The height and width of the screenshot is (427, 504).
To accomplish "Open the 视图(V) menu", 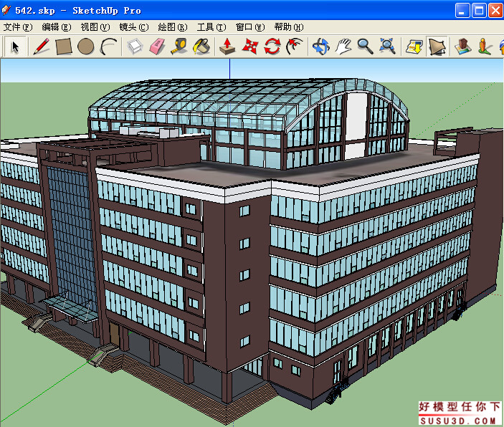I will (x=95, y=27).
